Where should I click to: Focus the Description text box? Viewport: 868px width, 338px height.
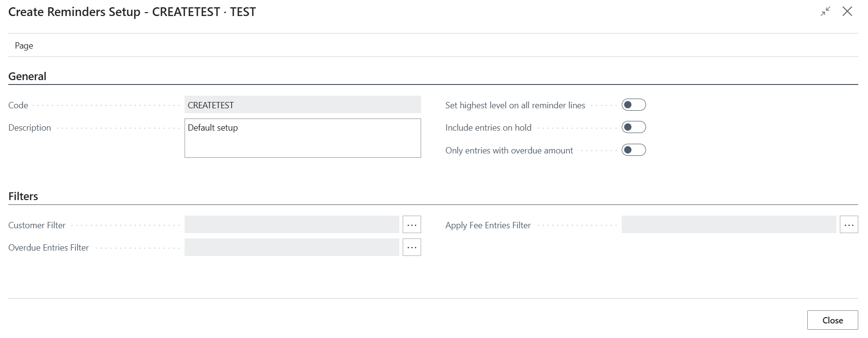click(303, 138)
